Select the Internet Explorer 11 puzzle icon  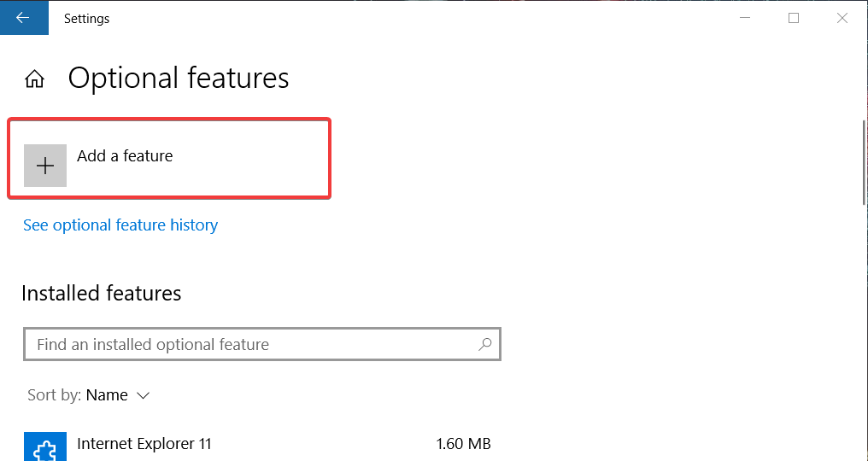click(x=45, y=446)
